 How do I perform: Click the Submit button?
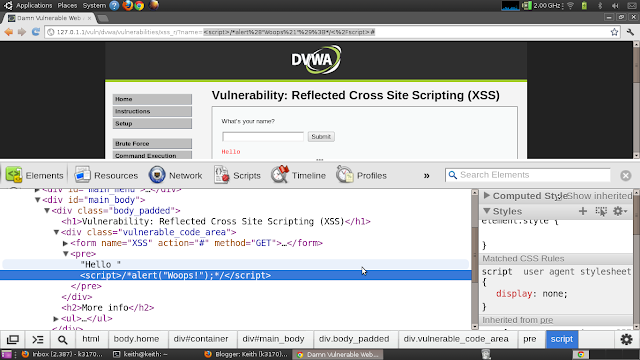(x=321, y=137)
